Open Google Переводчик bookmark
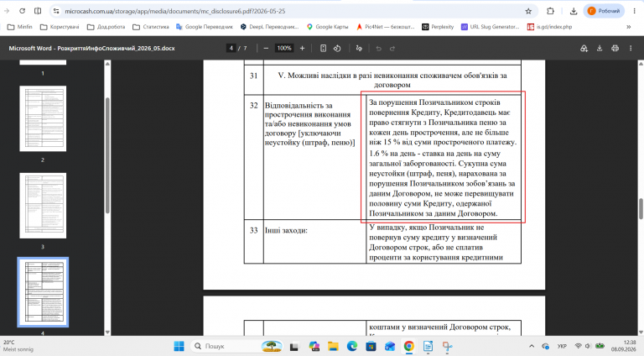This screenshot has width=644, height=356. coord(204,27)
